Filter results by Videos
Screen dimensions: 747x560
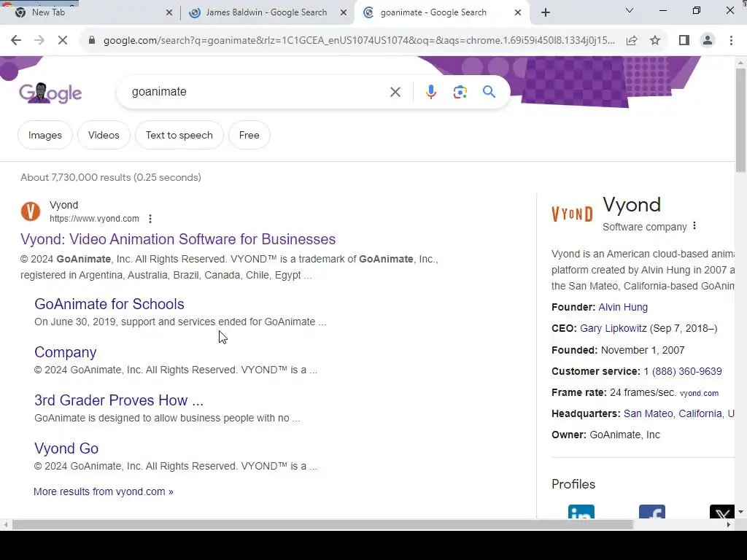click(x=104, y=135)
